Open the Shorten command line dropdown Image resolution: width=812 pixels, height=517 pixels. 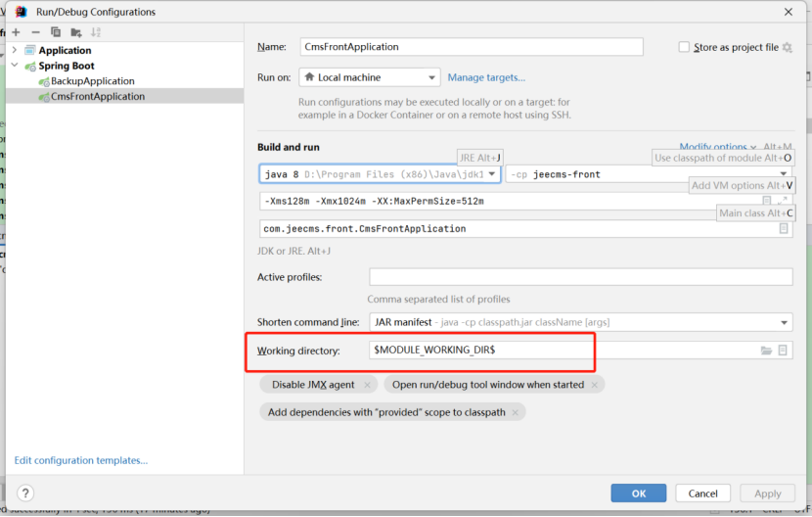pos(580,322)
